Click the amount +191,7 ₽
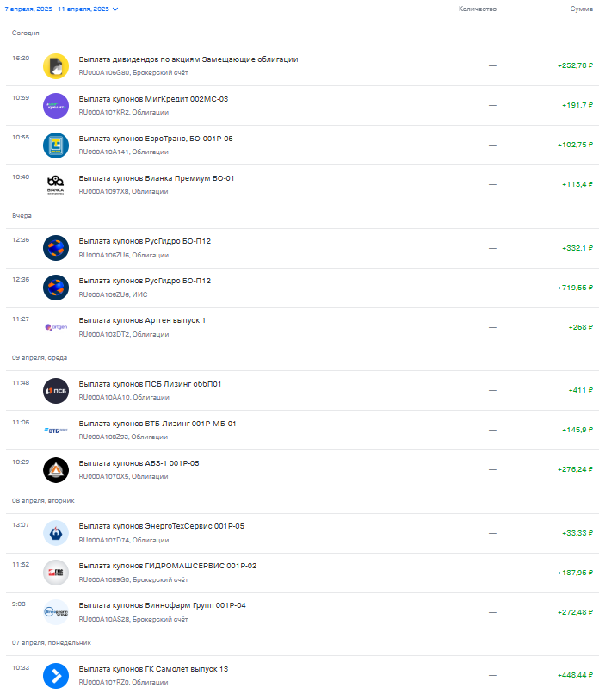 [577, 105]
